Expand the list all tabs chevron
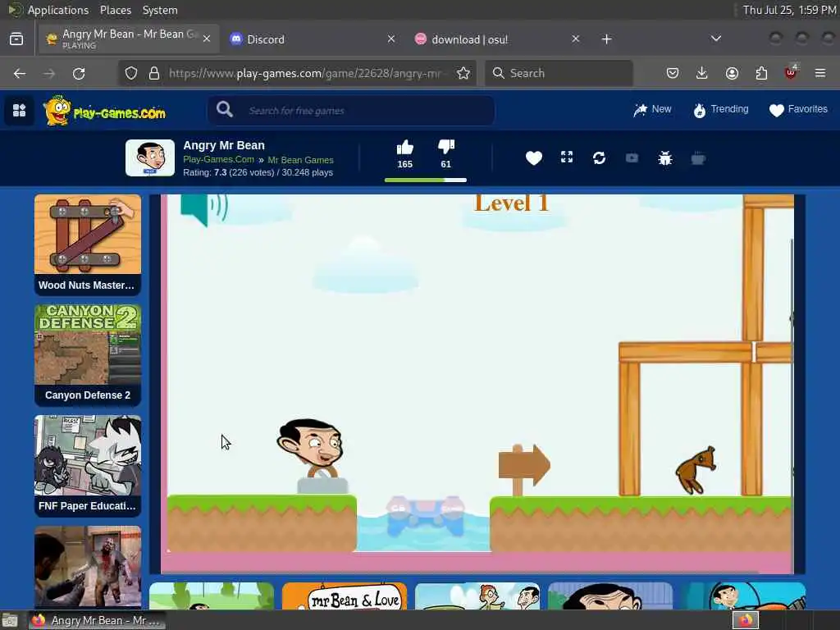Viewport: 840px width, 630px height. (715, 39)
